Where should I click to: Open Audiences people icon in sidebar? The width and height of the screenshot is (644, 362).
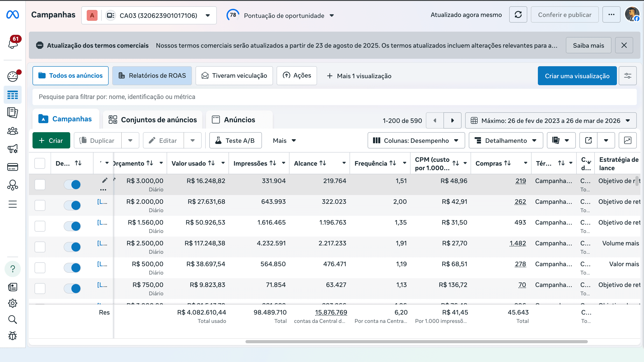pyautogui.click(x=12, y=131)
